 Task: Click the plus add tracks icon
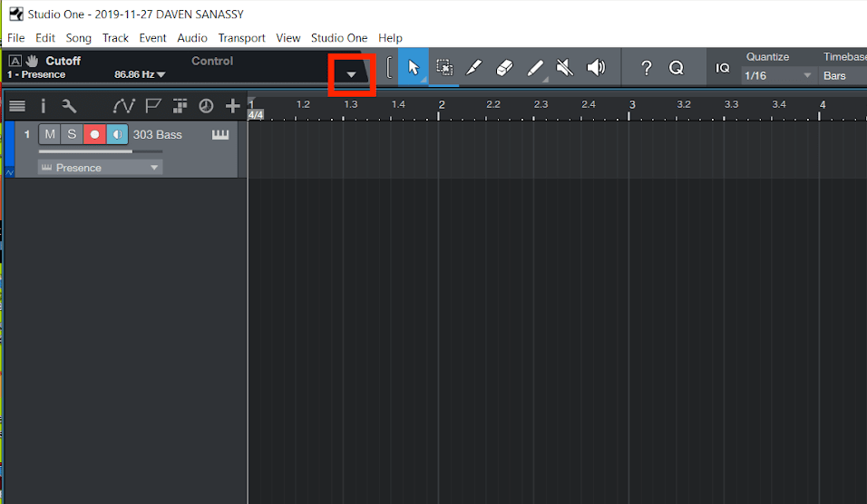click(x=233, y=105)
